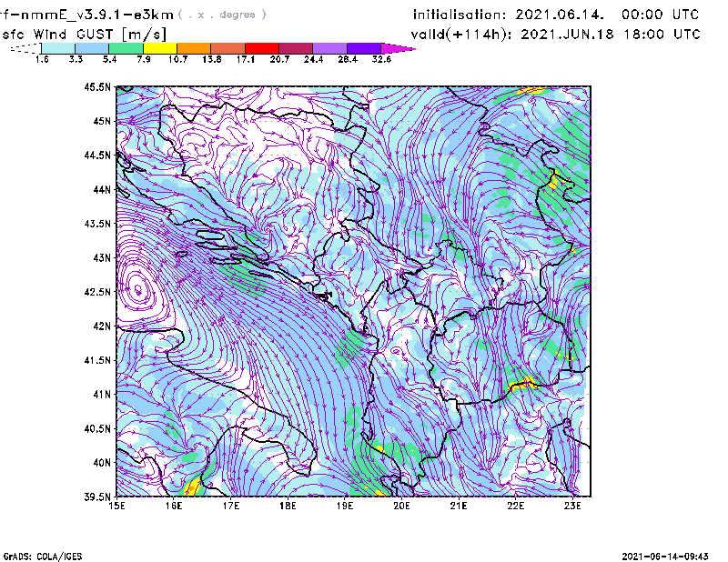This screenshot has width=728, height=562.
Task: Click the 45.5N latitude label
Action: coord(97,86)
